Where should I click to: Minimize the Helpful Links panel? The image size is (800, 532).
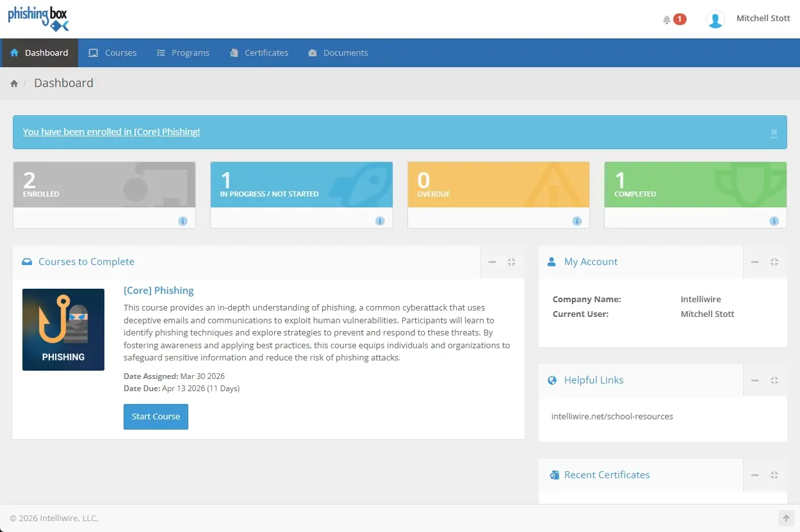[x=755, y=380]
